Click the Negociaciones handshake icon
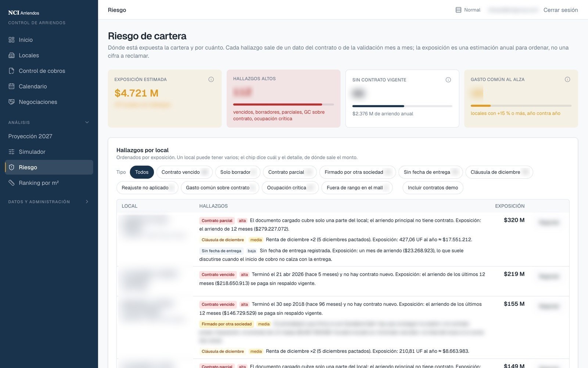The width and height of the screenshot is (588, 368). [x=11, y=102]
